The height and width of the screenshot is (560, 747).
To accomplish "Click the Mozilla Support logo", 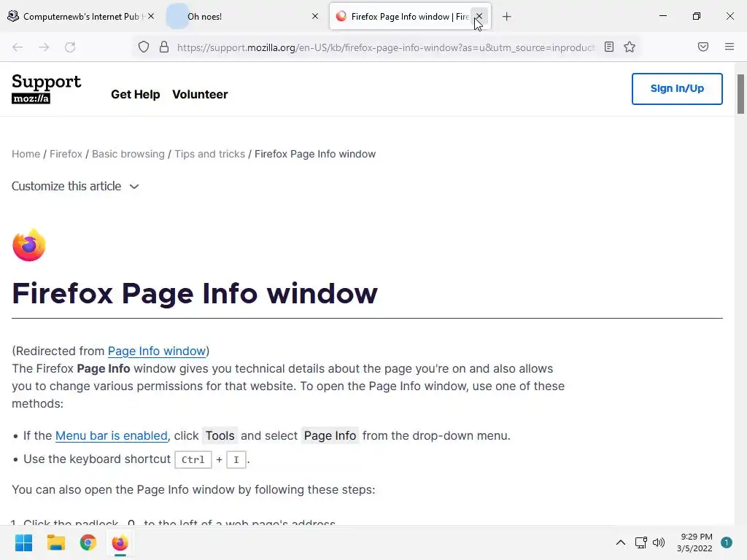I will [46, 88].
